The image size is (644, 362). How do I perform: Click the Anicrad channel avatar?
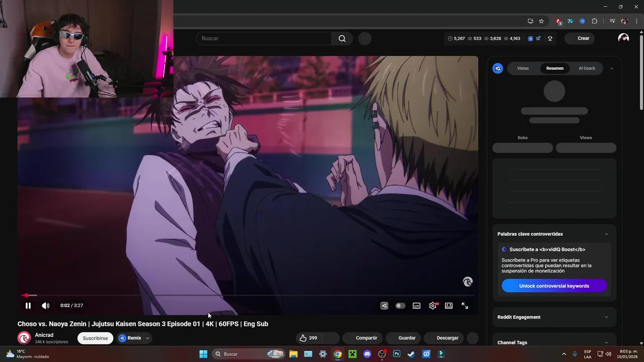tap(24, 338)
